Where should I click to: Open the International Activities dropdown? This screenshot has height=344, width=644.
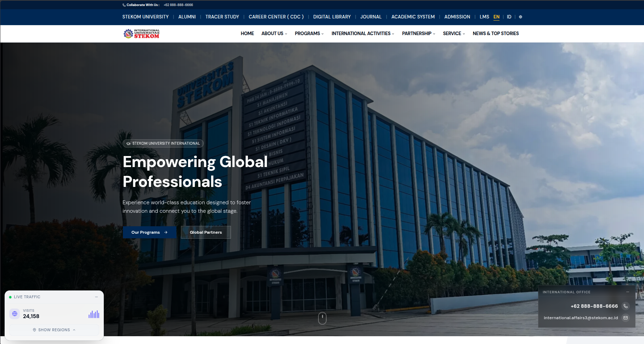pyautogui.click(x=363, y=33)
